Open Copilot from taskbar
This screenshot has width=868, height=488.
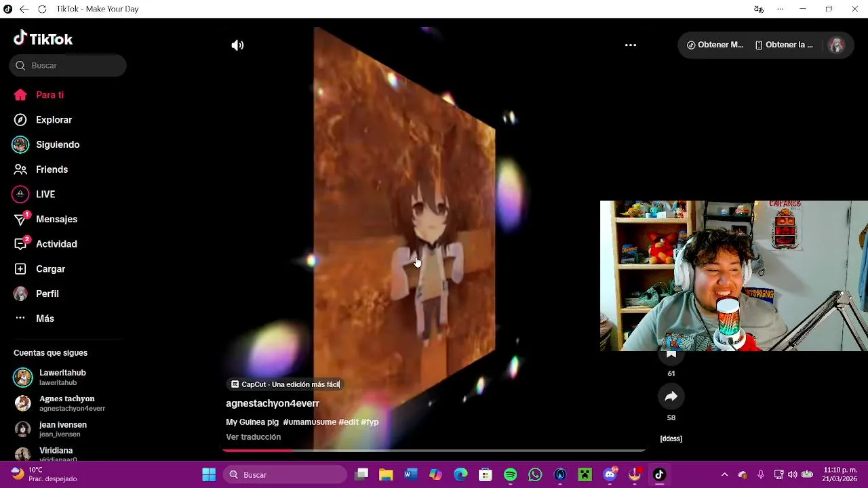pyautogui.click(x=435, y=474)
